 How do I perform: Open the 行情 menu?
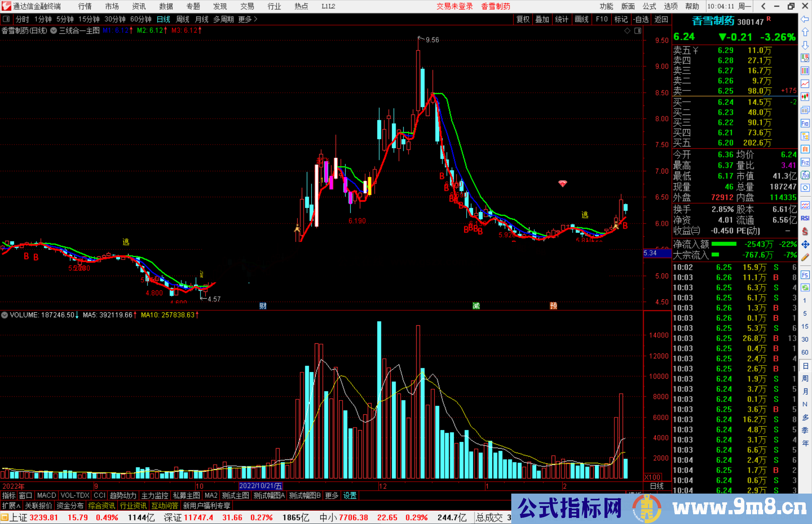click(85, 6)
